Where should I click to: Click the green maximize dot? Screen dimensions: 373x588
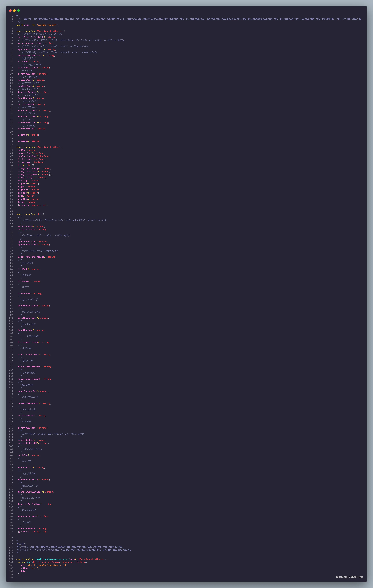pyautogui.click(x=18, y=11)
